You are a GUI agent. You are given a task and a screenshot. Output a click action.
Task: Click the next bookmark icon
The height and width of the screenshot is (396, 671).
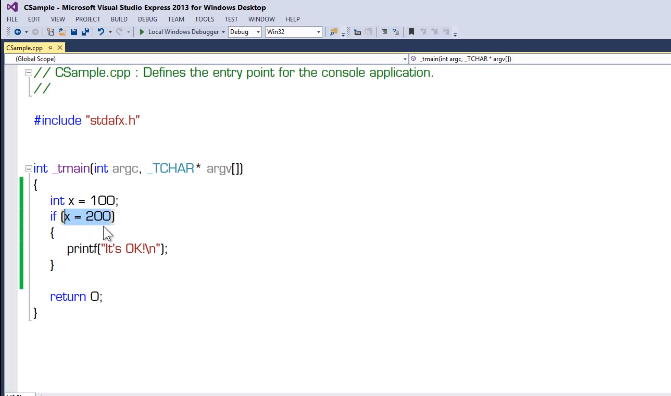(x=434, y=32)
